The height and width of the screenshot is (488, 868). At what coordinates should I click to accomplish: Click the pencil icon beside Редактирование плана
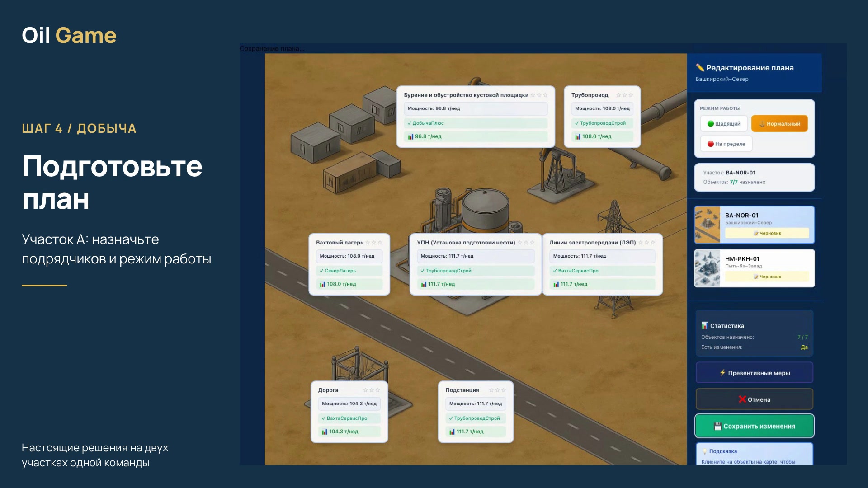(700, 68)
